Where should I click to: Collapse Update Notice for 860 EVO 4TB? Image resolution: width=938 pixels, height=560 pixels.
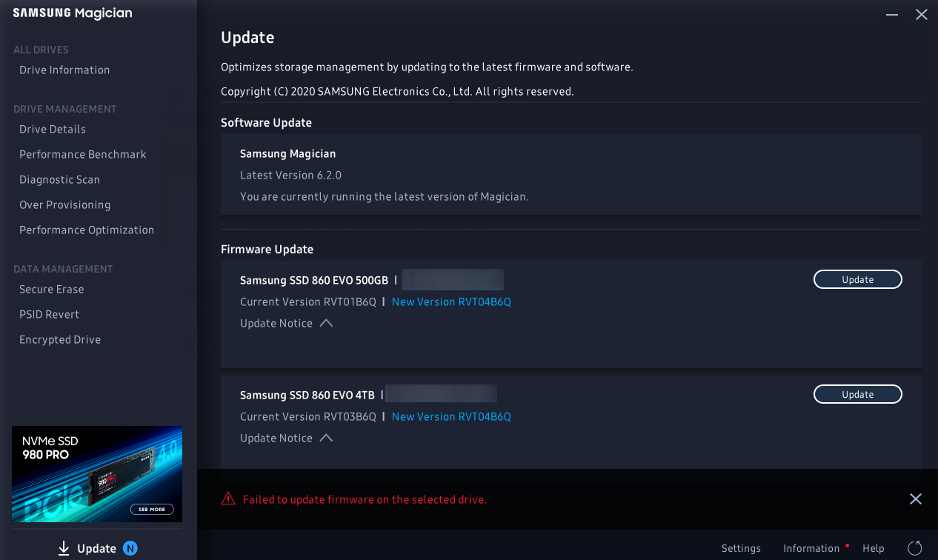326,438
